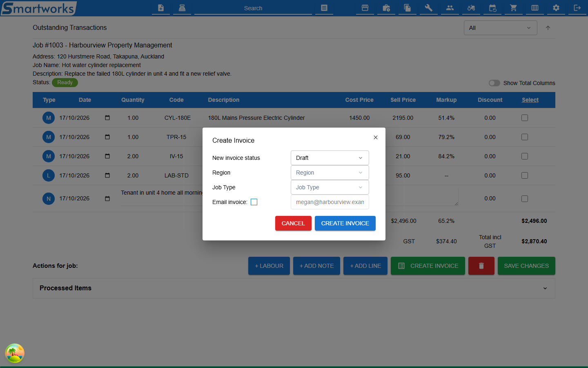588x368 pixels.
Task: Click the receipt list icon beside Search
Action: pyautogui.click(x=324, y=8)
